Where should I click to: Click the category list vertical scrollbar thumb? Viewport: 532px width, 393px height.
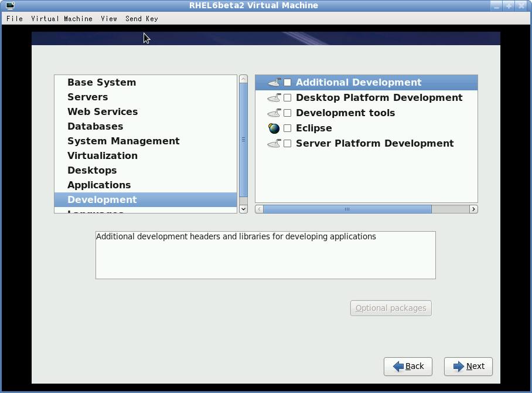tap(243, 140)
